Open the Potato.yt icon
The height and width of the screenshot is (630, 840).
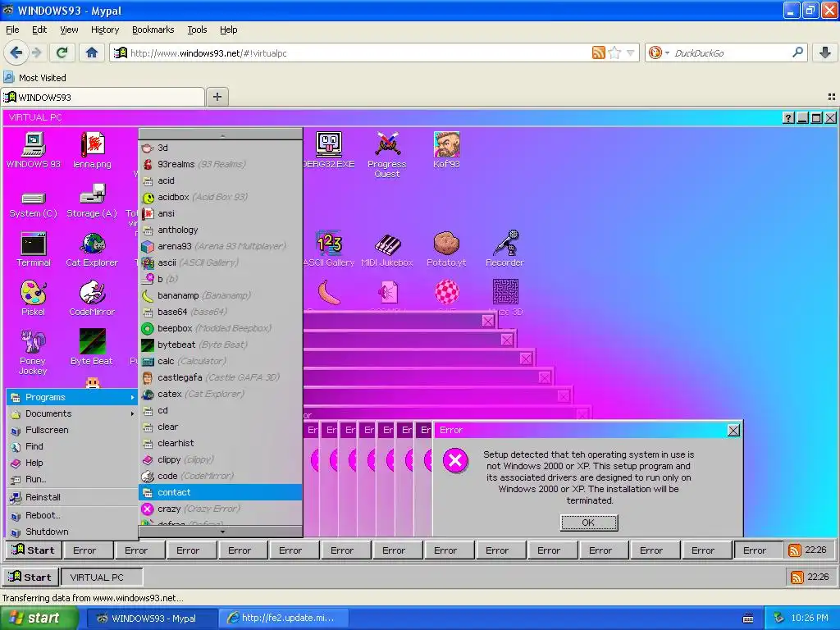tap(446, 249)
